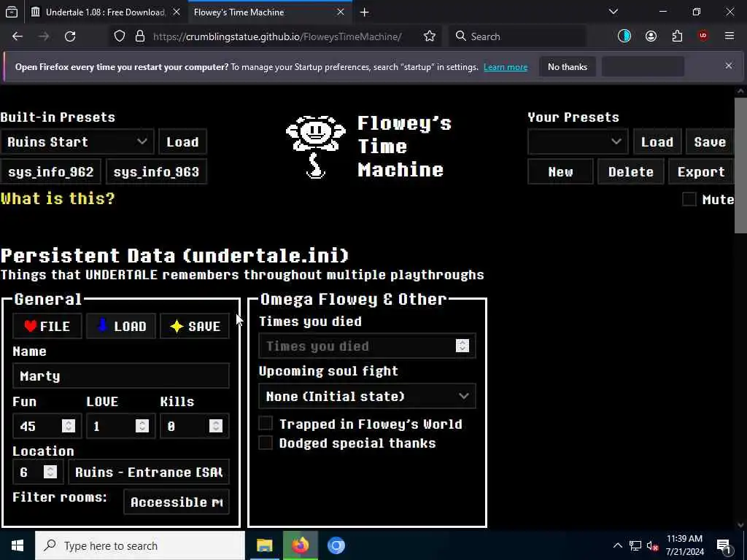Click the Kills value stepper arrows
747x560 pixels.
[216, 426]
